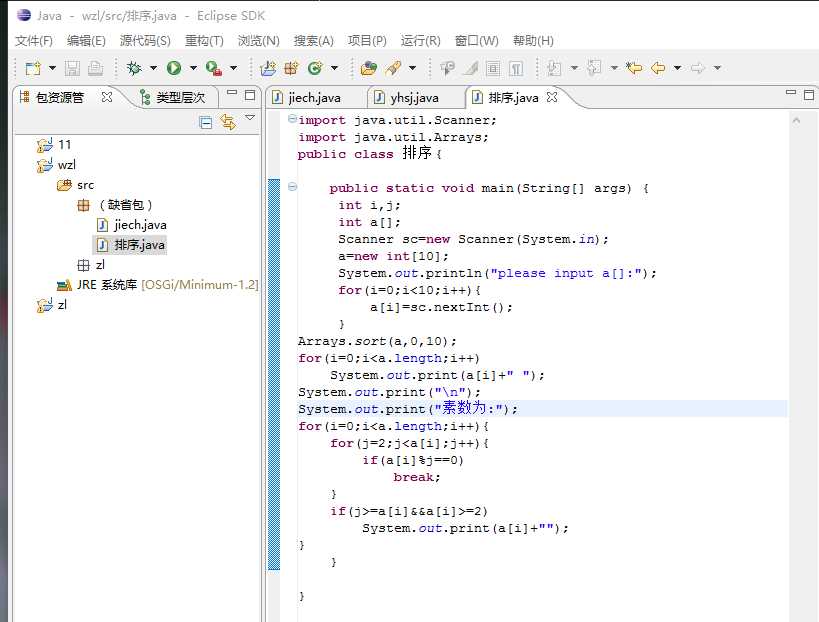Click the New Java Project icon
Screen dimensions: 819x622
[x=268, y=68]
